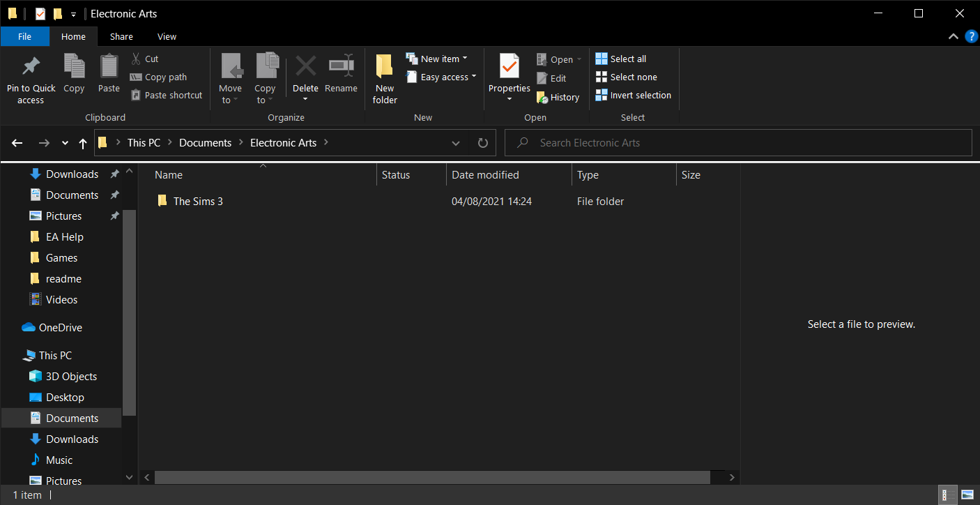Click Paste shortcut
Viewport: 980px width, 505px height.
click(x=167, y=96)
